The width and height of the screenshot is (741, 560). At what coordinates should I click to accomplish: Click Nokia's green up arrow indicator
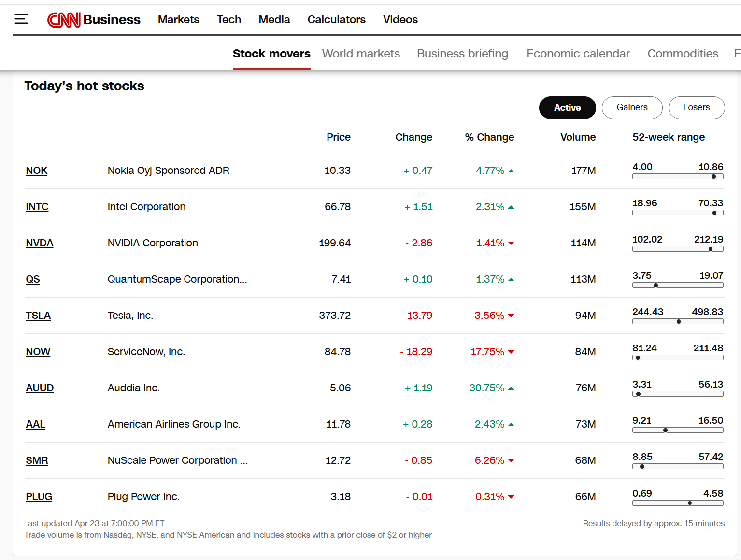511,171
